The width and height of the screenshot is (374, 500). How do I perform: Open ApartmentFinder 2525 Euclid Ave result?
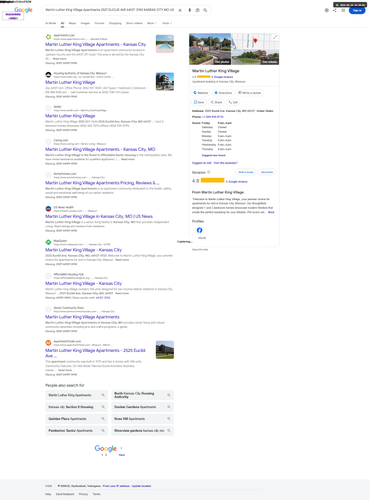tap(95, 353)
